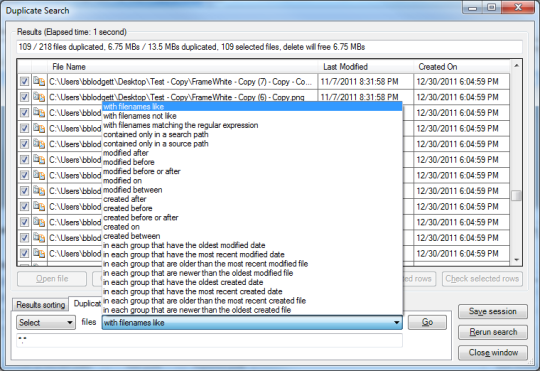Uncheck the FrameWhite - Copy (7) row checkbox
Image resolution: width=540 pixels, height=371 pixels.
tap(24, 82)
